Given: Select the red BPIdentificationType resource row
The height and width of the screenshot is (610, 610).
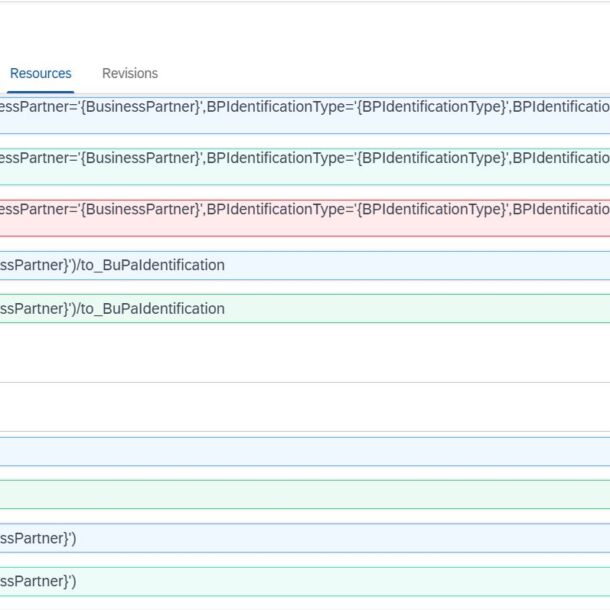Looking at the screenshot, I should (x=305, y=218).
